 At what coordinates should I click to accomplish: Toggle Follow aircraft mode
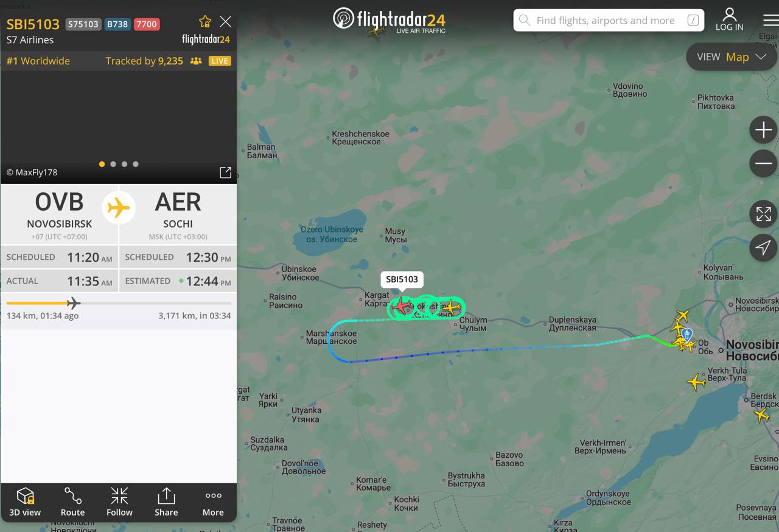coord(119,502)
